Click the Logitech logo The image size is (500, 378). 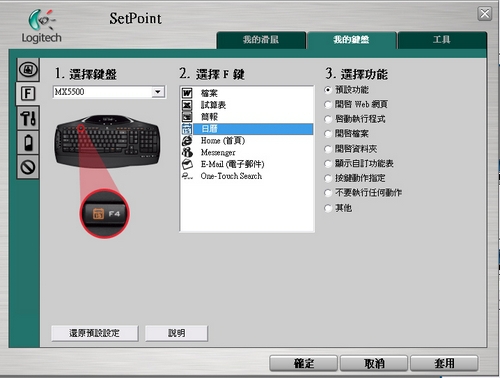click(41, 26)
